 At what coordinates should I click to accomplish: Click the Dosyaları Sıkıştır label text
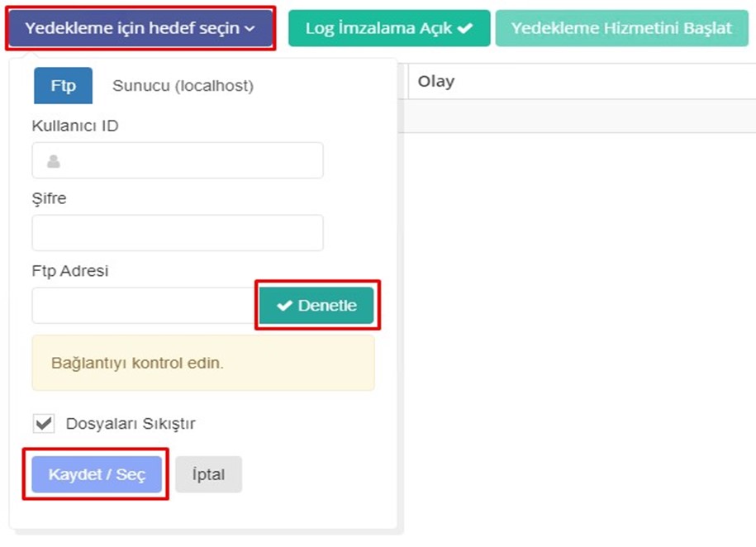pos(131,424)
